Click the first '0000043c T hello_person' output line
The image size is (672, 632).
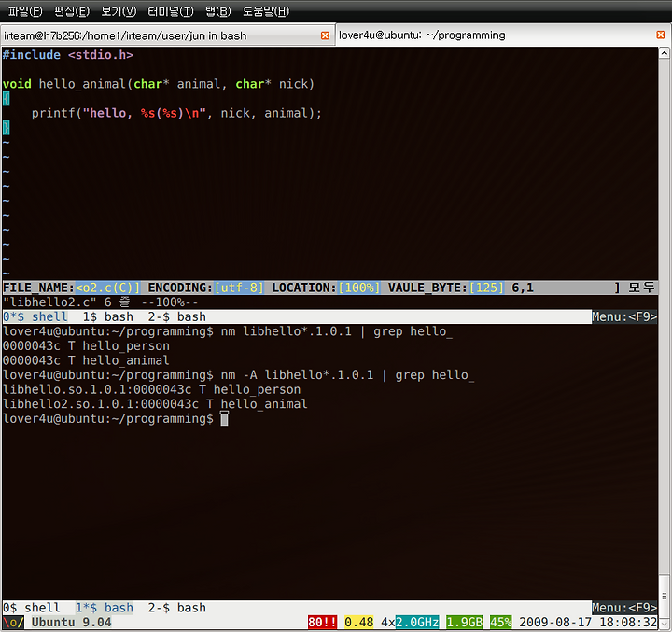[86, 346]
